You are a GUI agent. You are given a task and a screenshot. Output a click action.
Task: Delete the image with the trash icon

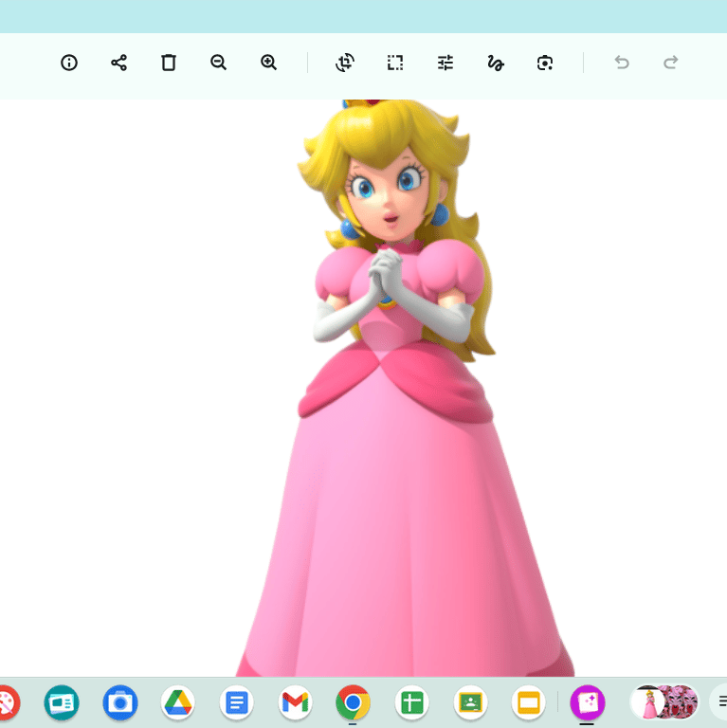pyautogui.click(x=169, y=63)
